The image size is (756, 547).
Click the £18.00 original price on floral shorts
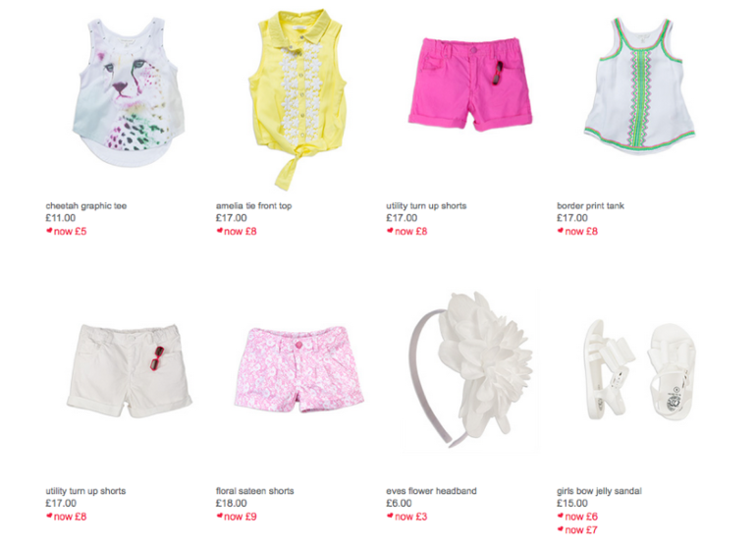point(232,503)
